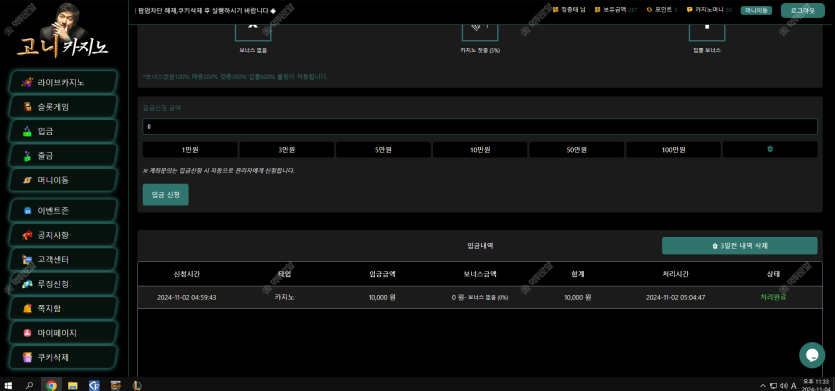Click the 입금 신청 button
The image size is (835, 391).
click(166, 194)
